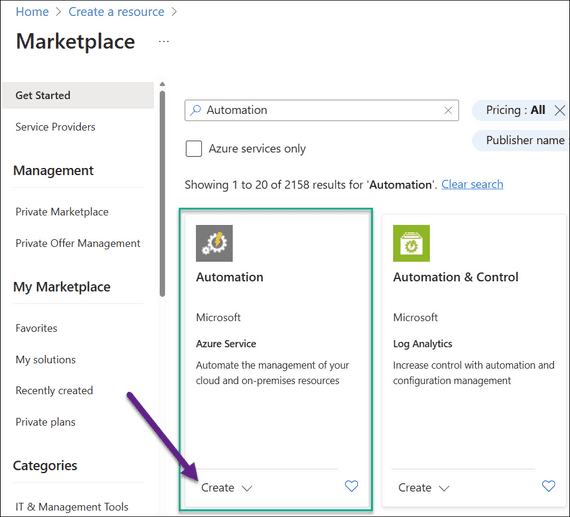Toggle the Azure services only checkbox
The height and width of the screenshot is (517, 570).
193,149
